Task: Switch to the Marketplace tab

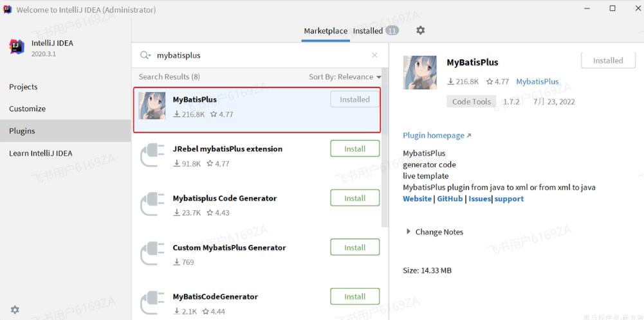Action: click(325, 31)
